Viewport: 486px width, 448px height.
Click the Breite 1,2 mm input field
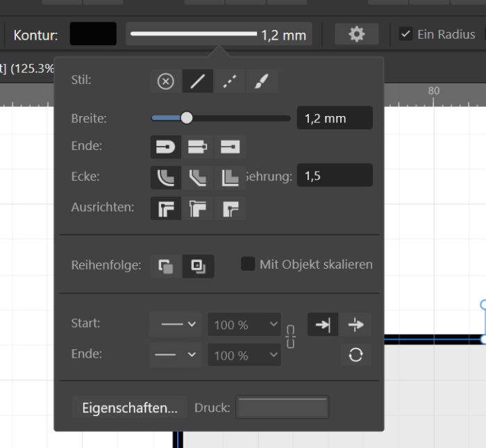click(335, 118)
